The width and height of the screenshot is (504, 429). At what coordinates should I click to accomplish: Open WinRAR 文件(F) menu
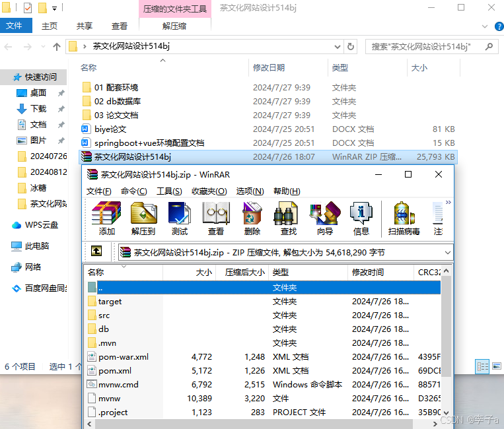[98, 191]
